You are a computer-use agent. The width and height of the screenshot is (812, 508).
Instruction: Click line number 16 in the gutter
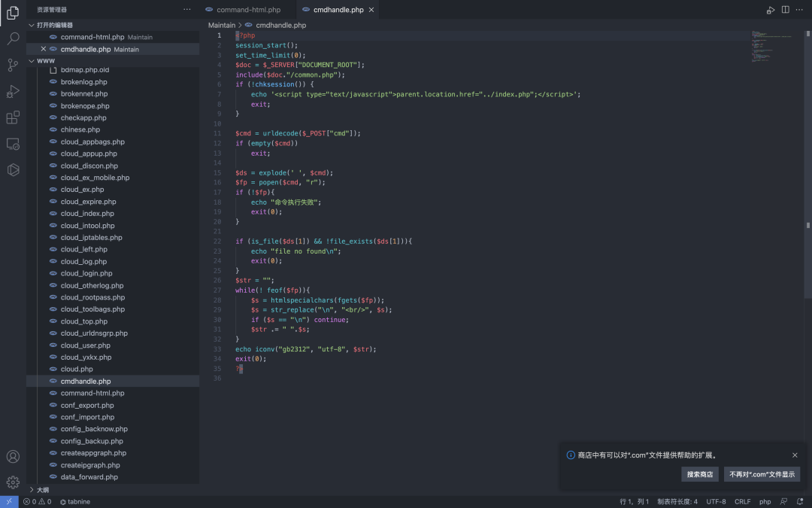(x=217, y=182)
